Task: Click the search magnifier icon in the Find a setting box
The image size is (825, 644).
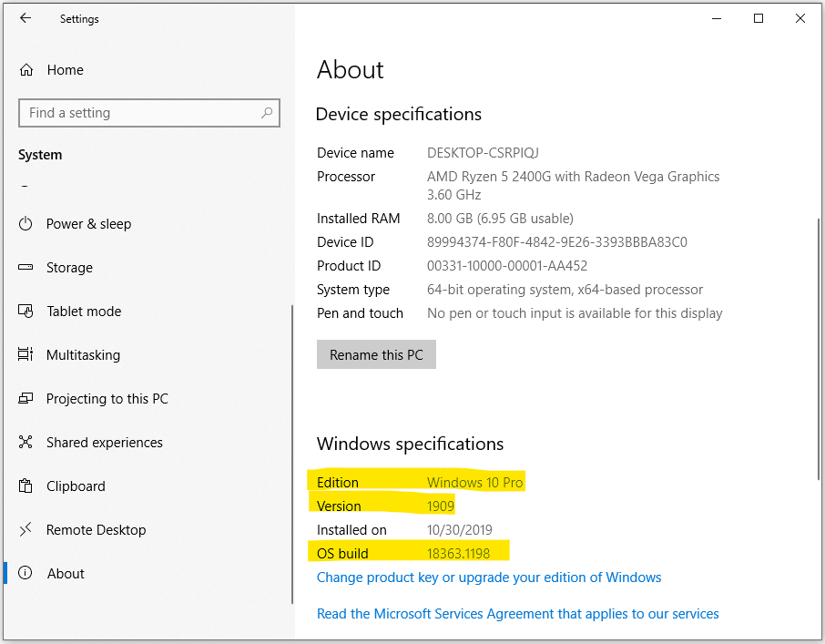Action: [x=267, y=113]
